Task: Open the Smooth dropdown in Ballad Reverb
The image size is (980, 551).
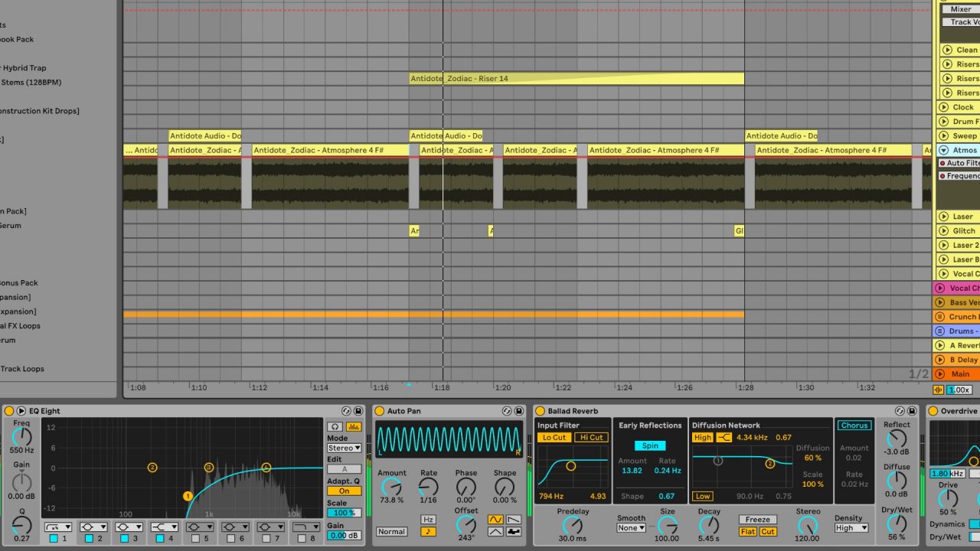Action: coord(631,527)
